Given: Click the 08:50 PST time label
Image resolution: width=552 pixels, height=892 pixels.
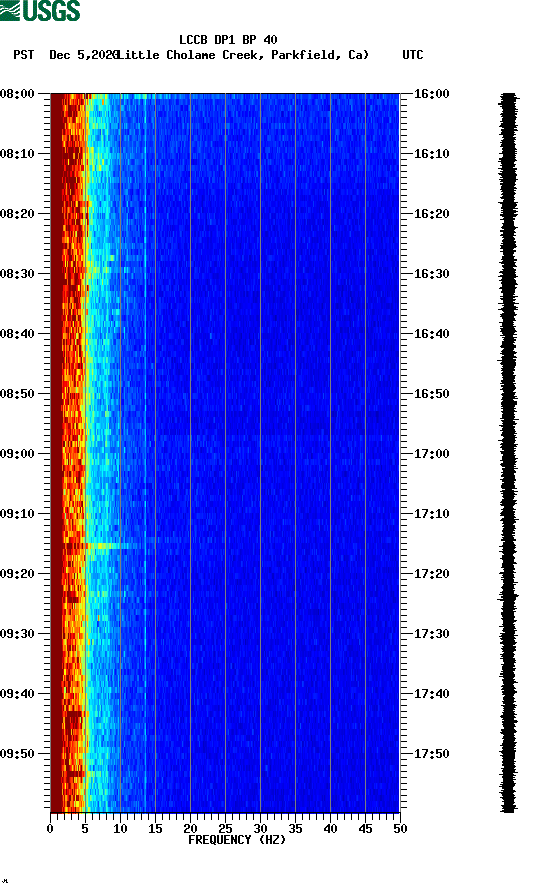Looking at the screenshot, I should click(x=17, y=394).
